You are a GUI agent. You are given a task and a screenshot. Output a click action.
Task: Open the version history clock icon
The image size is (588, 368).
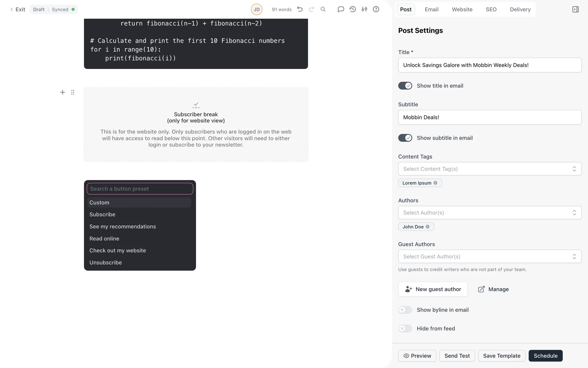point(352,9)
